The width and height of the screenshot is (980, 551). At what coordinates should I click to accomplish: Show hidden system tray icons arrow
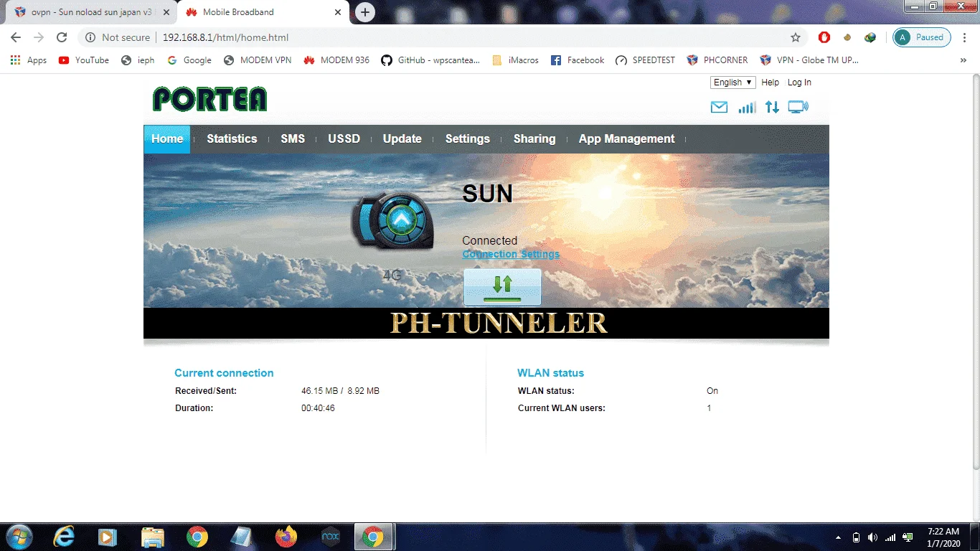839,537
